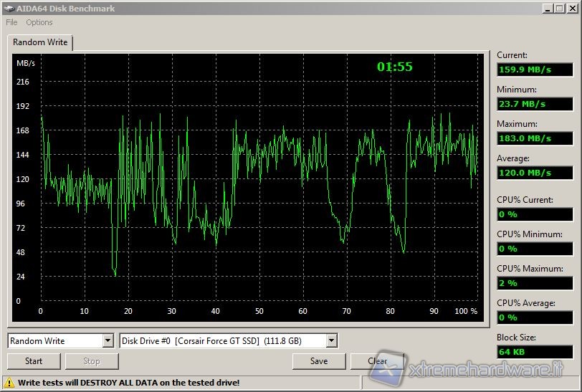Viewport: 582px width, 392px height.
Task: Click the Maximum 183.0 MB/s readout
Action: [535, 138]
